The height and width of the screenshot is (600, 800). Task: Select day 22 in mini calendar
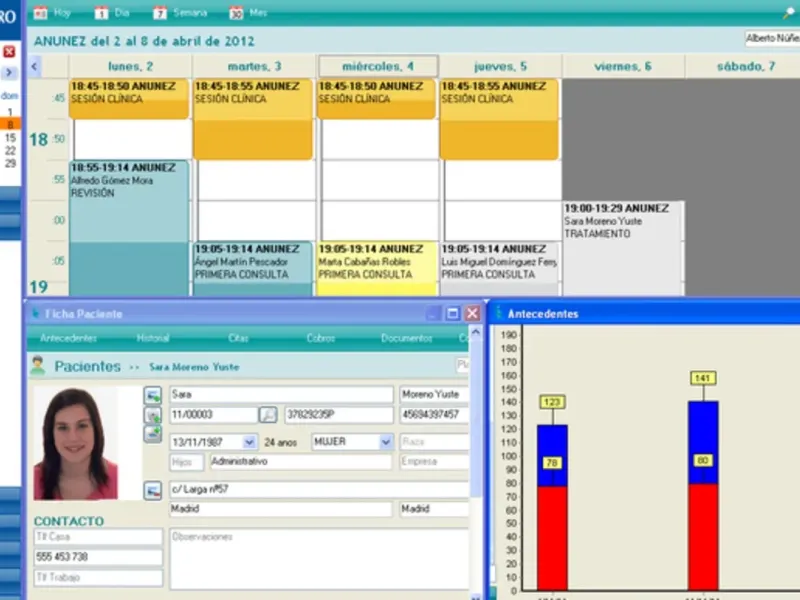point(10,151)
